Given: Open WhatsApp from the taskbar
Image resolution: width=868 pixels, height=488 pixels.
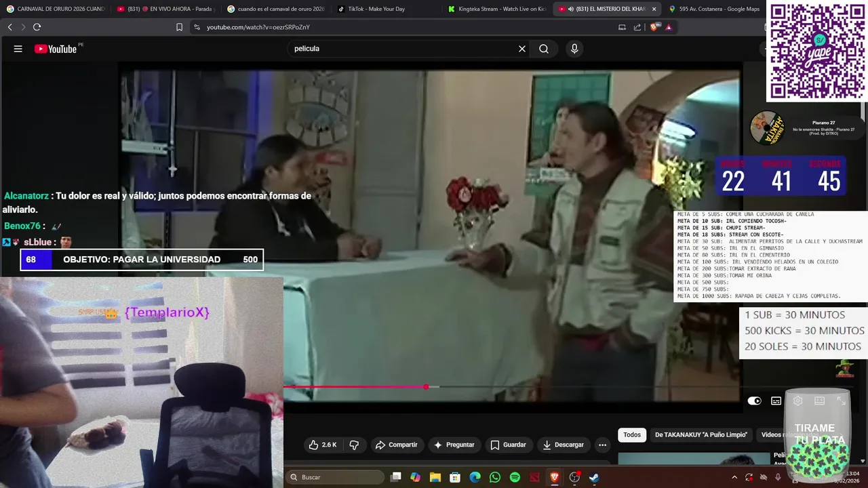Looking at the screenshot, I should click(x=495, y=477).
